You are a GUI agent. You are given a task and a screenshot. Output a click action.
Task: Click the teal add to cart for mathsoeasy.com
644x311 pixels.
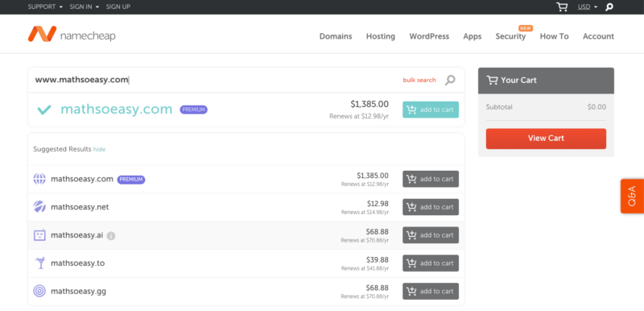pos(431,110)
